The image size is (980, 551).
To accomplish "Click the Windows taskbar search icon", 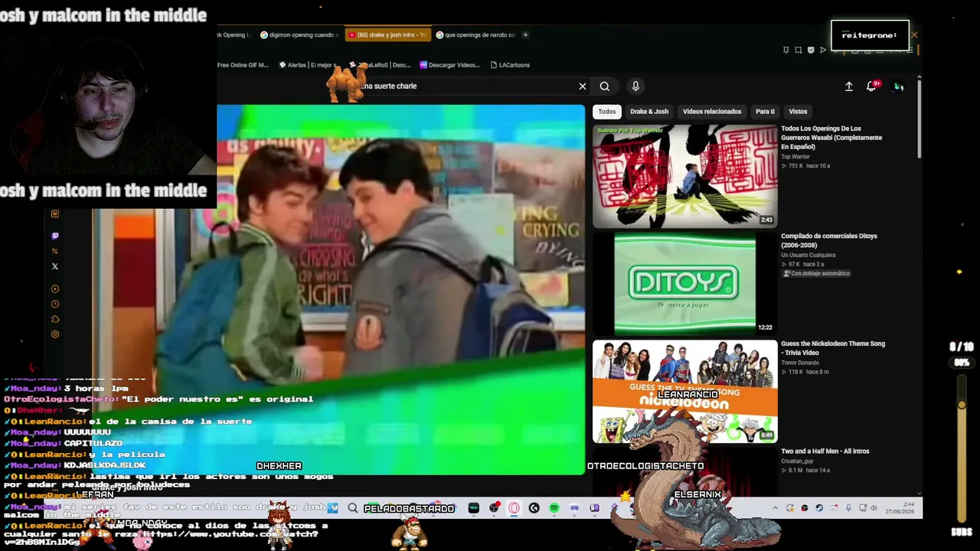I will tap(353, 508).
